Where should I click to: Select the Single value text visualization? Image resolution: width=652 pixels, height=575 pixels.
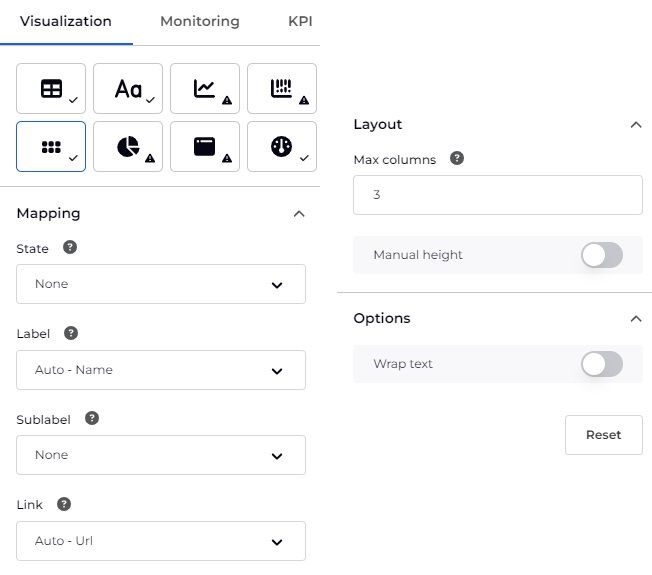tap(128, 88)
